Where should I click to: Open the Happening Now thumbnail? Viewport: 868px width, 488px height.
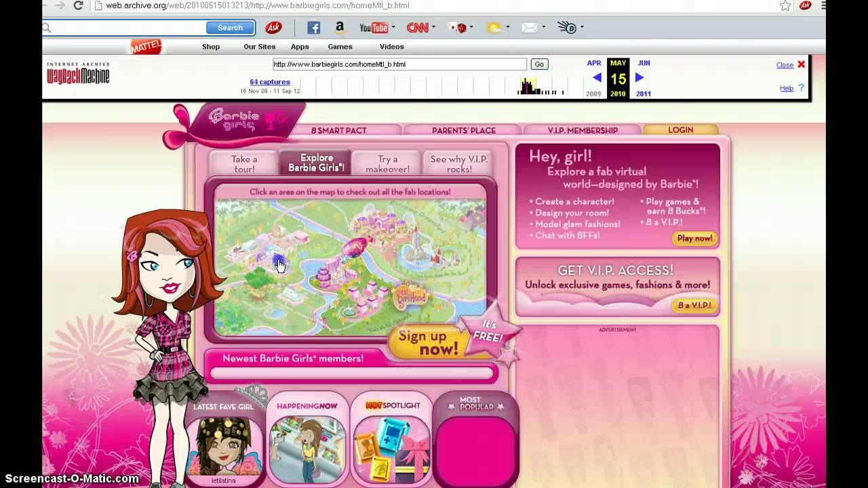[307, 449]
